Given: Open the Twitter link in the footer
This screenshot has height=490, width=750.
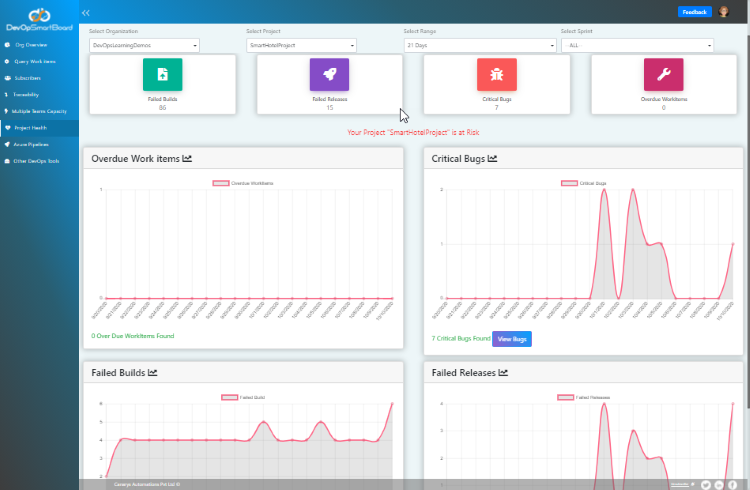Looking at the screenshot, I should (705, 484).
